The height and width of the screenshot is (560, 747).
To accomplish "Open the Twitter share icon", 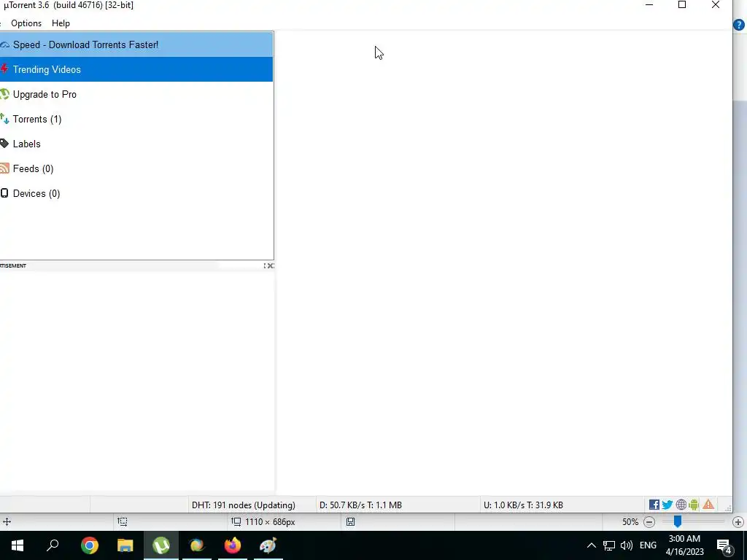I will [x=667, y=505].
